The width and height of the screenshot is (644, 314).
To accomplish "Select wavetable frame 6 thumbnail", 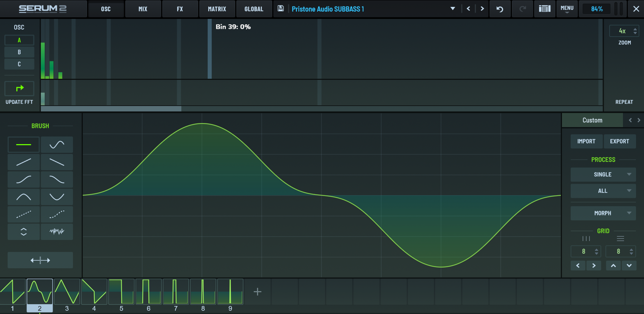I will [148, 291].
